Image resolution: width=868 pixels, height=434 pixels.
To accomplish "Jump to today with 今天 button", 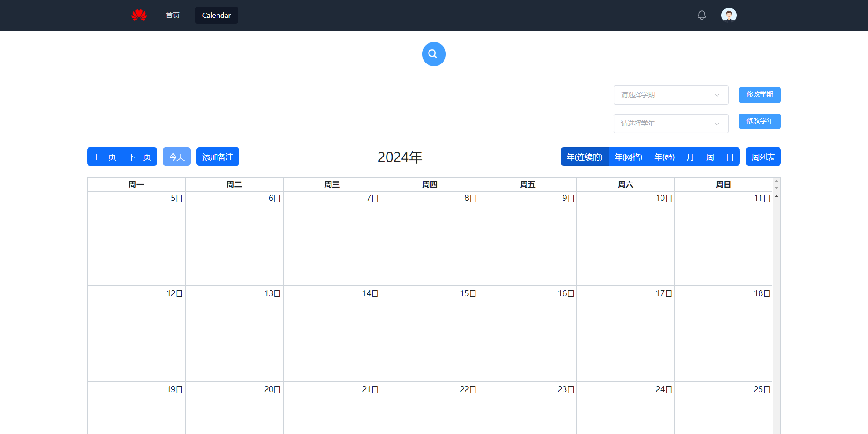I will (176, 157).
